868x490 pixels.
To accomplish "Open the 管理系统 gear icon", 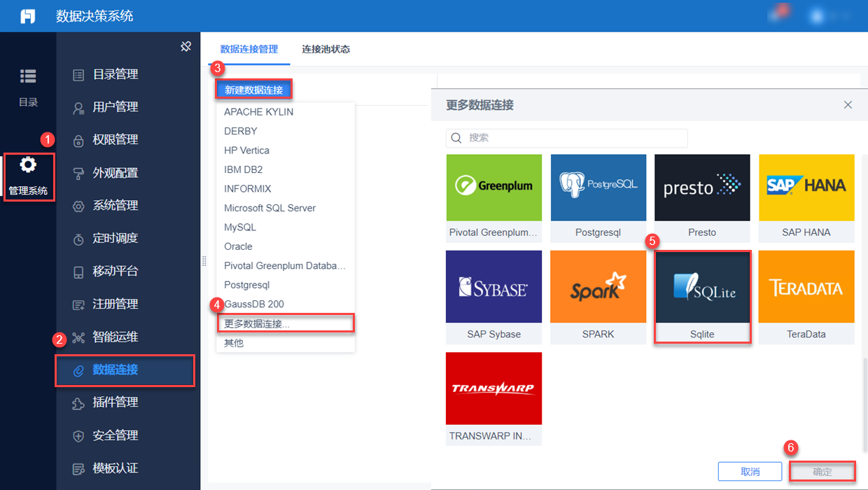I will (x=28, y=165).
